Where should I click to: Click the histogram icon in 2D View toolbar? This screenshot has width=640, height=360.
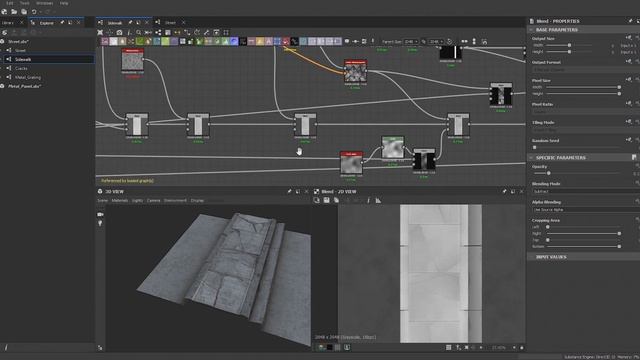(378, 200)
